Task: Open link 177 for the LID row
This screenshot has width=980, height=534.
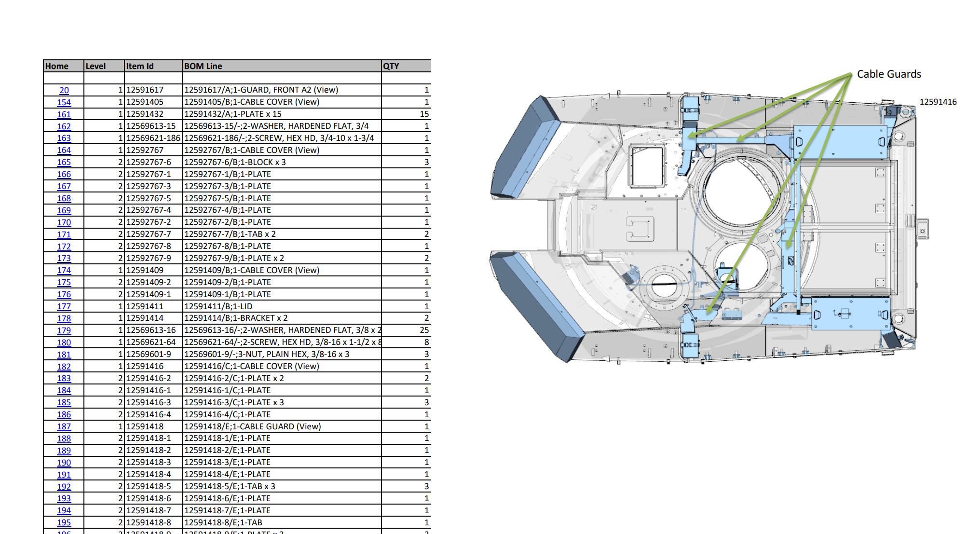Action: tap(64, 306)
